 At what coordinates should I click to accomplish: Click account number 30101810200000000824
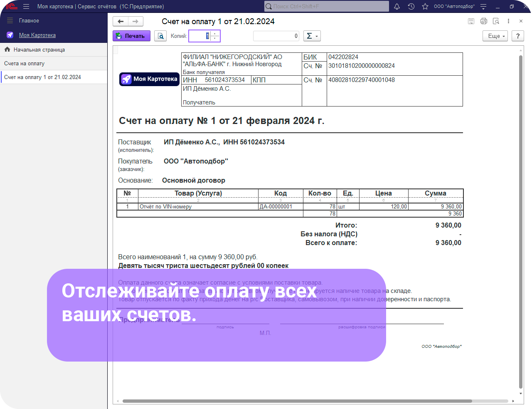[362, 66]
